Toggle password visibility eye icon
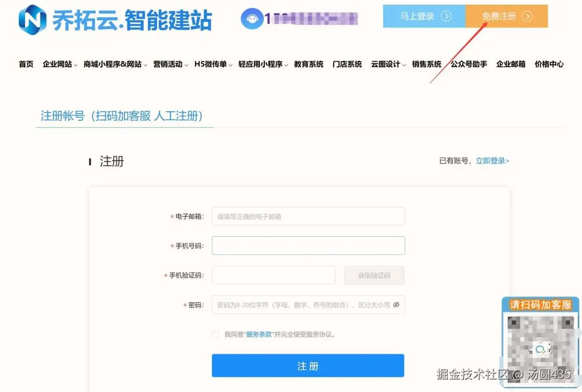 pyautogui.click(x=396, y=305)
